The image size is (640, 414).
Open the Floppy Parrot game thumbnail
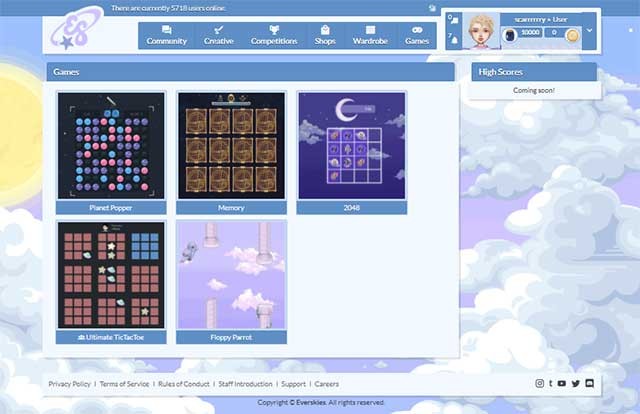(231, 275)
